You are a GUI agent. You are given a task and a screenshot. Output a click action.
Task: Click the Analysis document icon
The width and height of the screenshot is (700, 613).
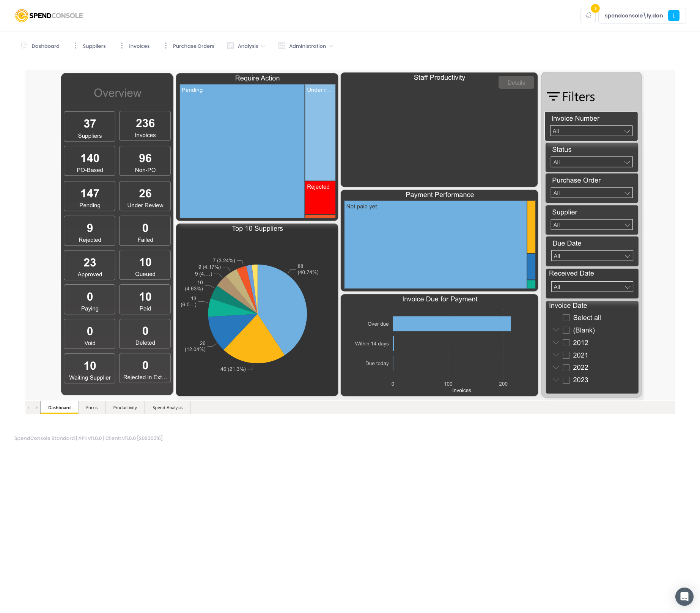230,45
